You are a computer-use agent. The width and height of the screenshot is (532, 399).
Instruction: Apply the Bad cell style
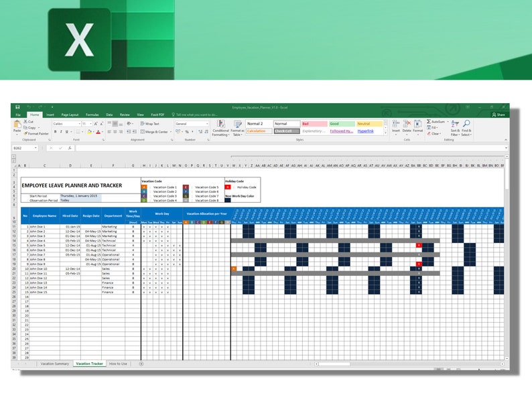pyautogui.click(x=314, y=124)
